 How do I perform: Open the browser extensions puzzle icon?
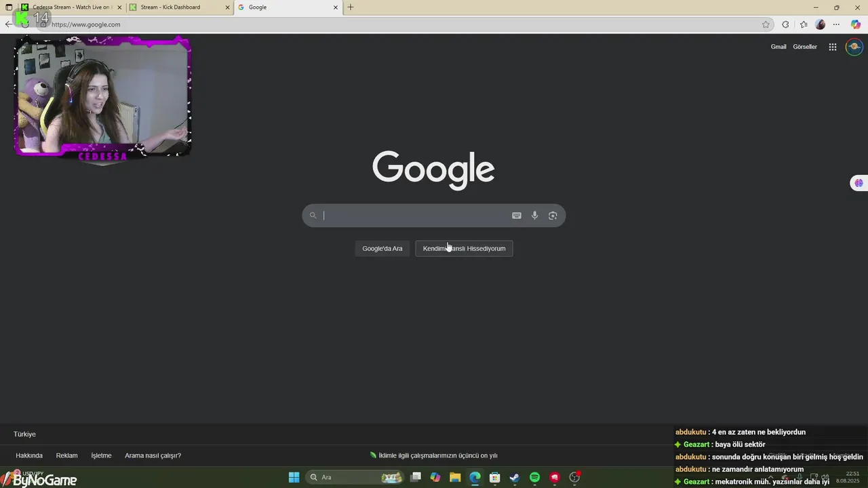(x=785, y=24)
